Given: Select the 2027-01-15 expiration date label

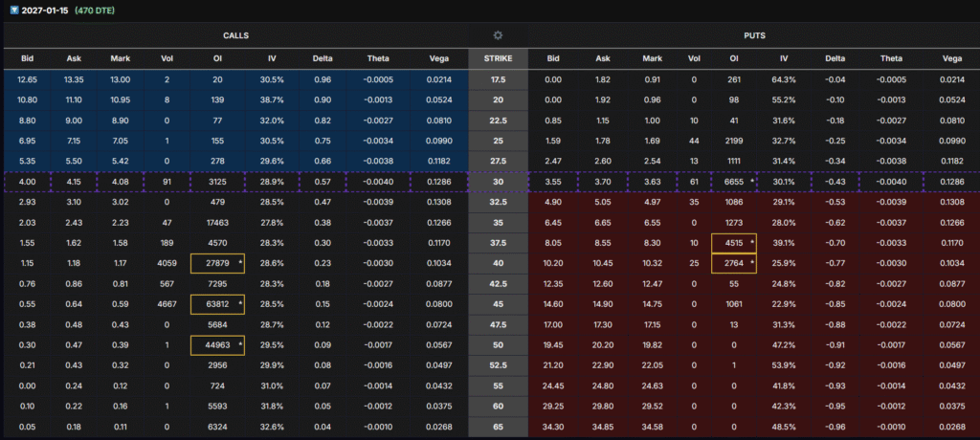Looking at the screenshot, I should (x=47, y=9).
